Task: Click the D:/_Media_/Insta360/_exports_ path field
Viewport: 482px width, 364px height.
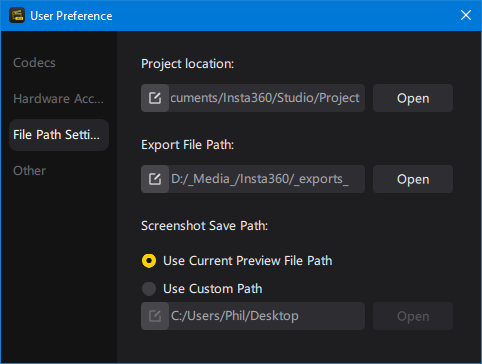Action: pos(267,179)
